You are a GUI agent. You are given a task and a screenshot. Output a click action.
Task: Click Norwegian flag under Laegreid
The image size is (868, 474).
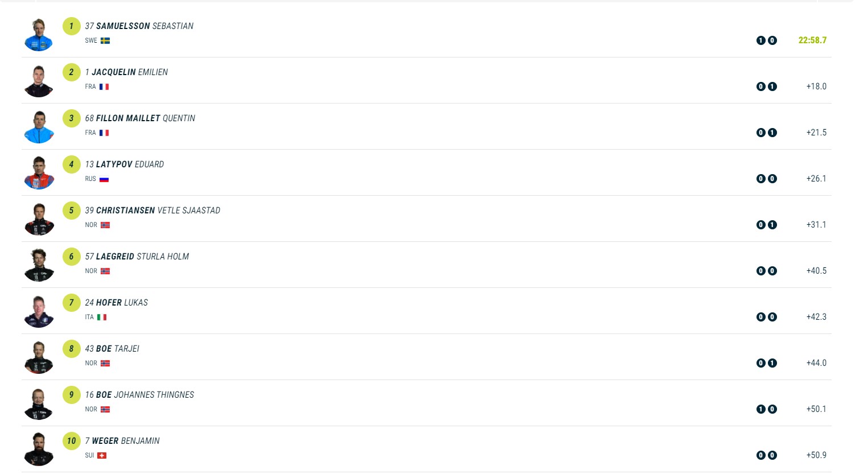click(x=105, y=271)
